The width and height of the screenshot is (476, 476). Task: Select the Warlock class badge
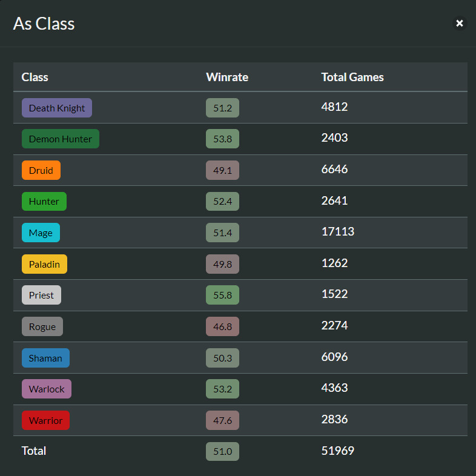pyautogui.click(x=47, y=389)
